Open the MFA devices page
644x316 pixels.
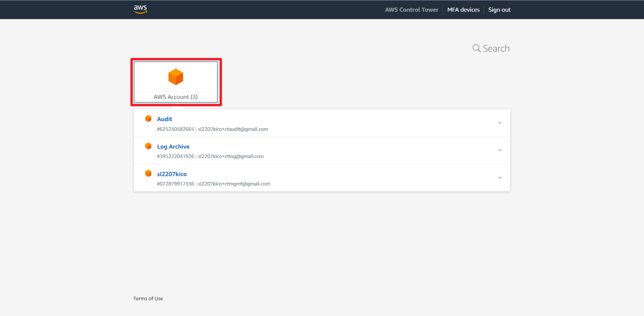[x=463, y=9]
